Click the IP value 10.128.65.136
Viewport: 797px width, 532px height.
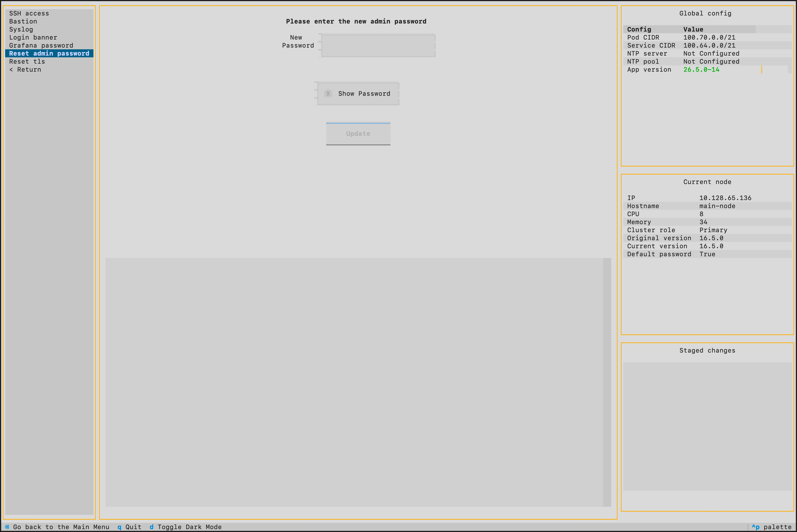click(x=725, y=198)
